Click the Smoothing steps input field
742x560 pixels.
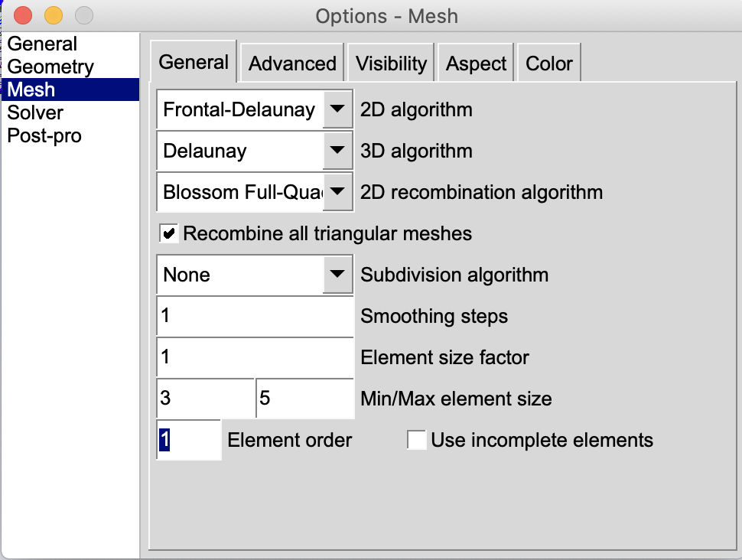pyautogui.click(x=255, y=316)
